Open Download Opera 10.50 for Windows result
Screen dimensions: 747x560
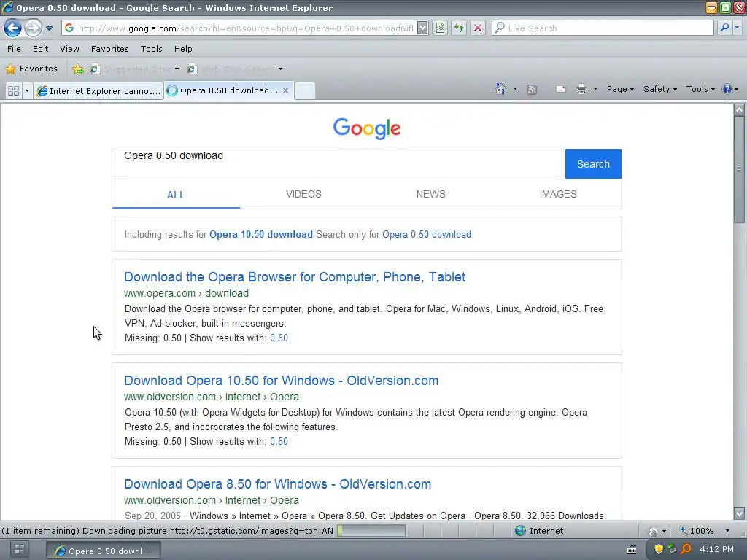281,381
